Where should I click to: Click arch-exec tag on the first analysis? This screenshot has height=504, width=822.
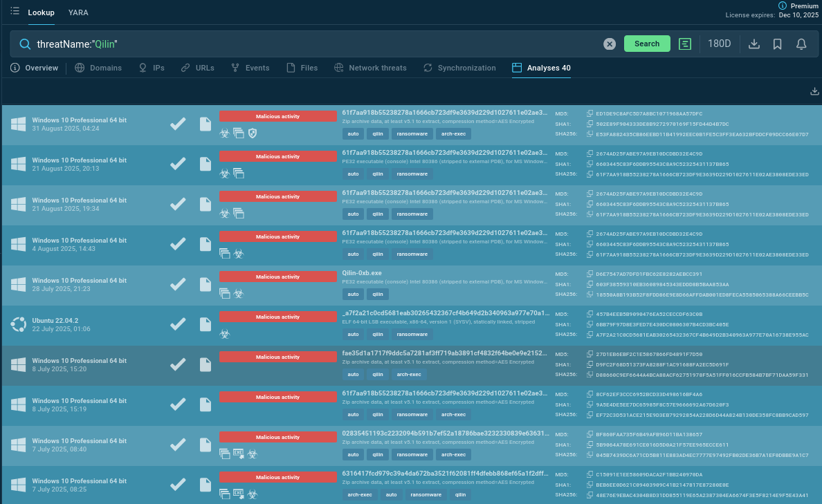click(x=454, y=134)
